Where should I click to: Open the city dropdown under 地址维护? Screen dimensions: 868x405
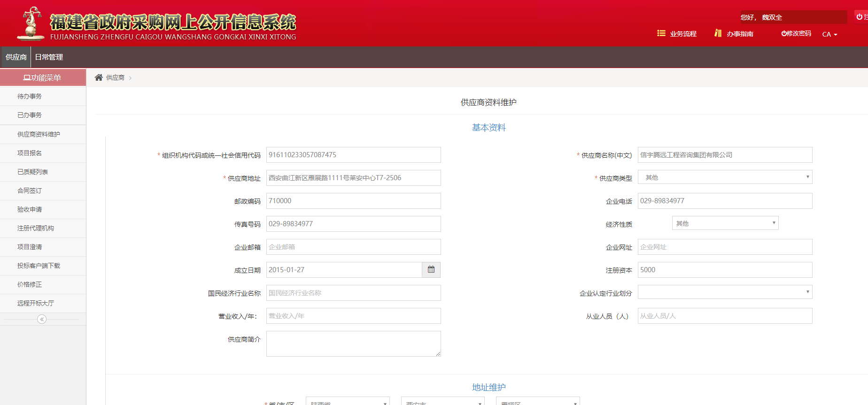click(x=443, y=402)
